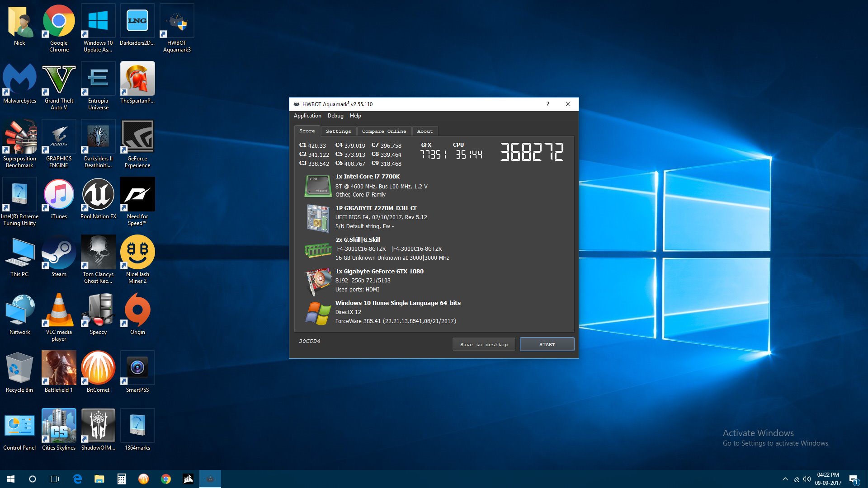Click the G.Skill memory module image
This screenshot has width=868, height=488.
tap(318, 249)
